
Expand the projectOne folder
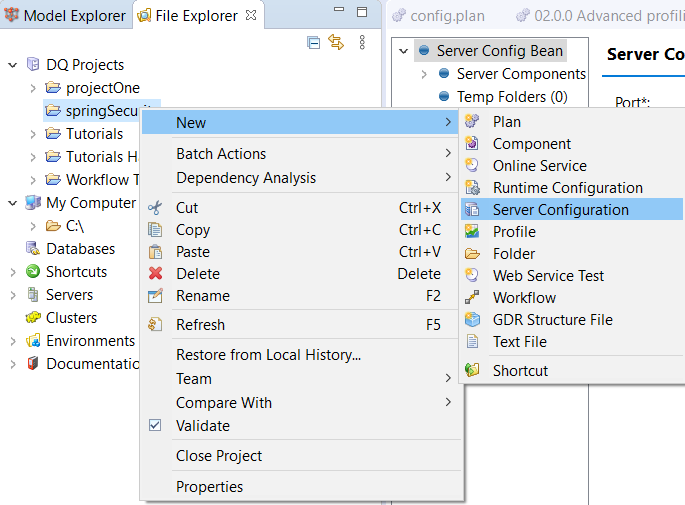(x=33, y=88)
